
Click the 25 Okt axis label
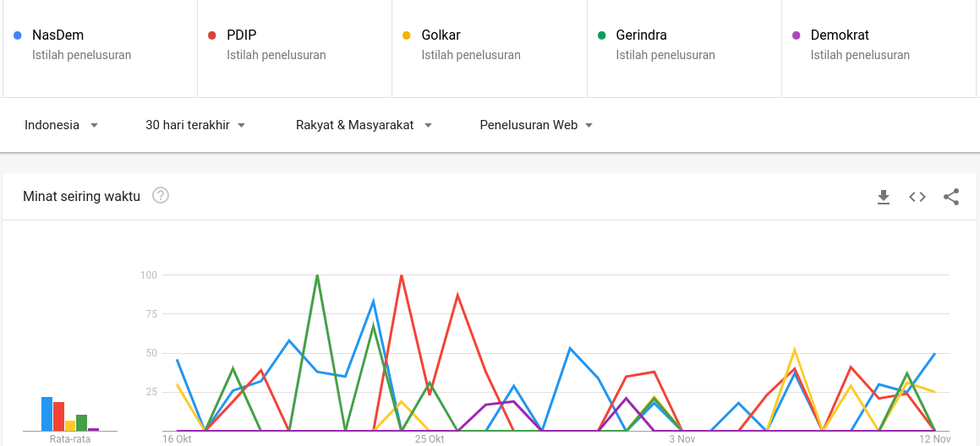(430, 439)
